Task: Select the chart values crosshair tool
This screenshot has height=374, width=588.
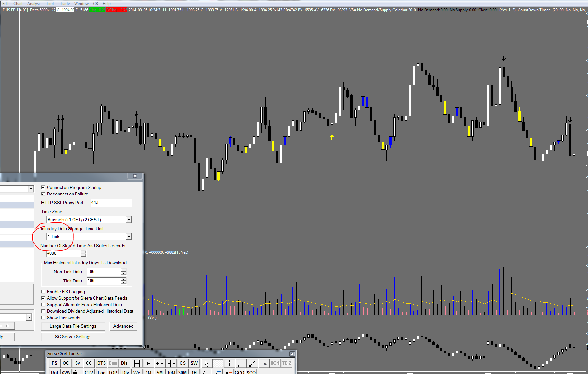Action: [x=218, y=363]
